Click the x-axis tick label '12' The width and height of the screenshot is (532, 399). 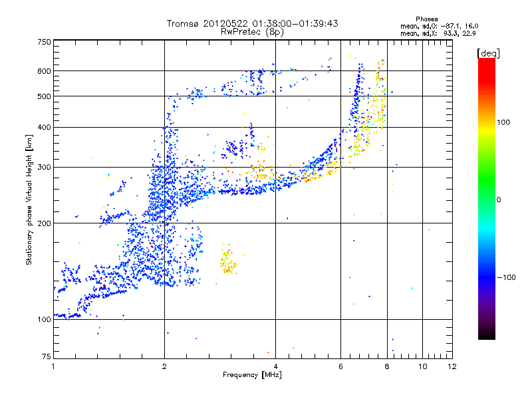click(x=452, y=366)
